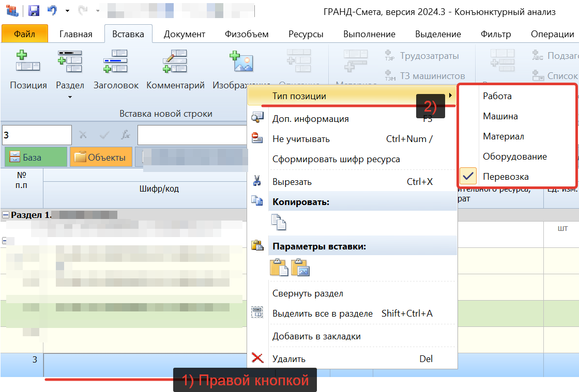Click the Не учитывать icon
This screenshot has height=392, width=579.
coord(257,138)
